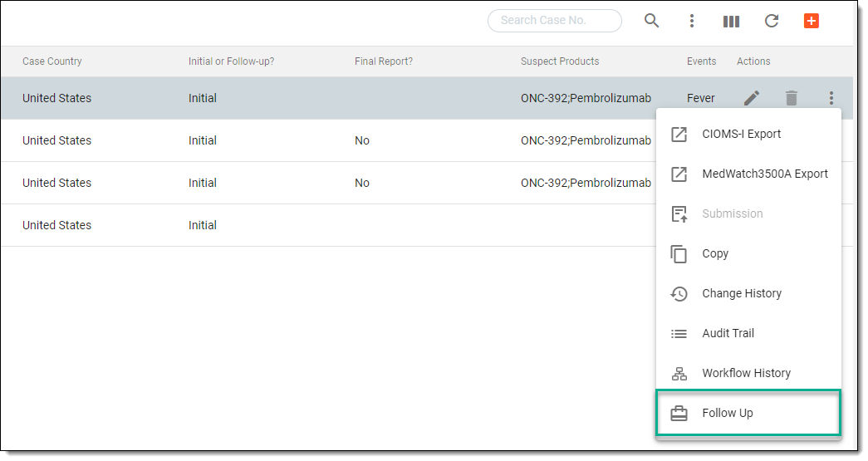
Task: Click the Actions column header
Action: (753, 61)
